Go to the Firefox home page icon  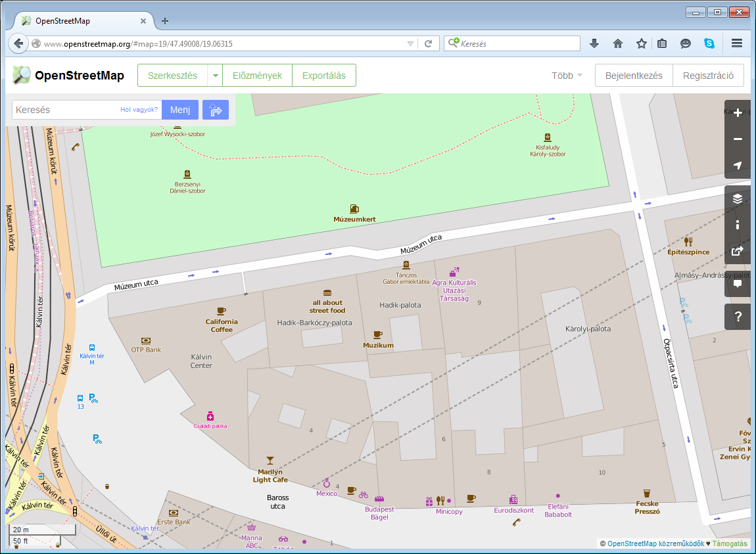[x=618, y=43]
